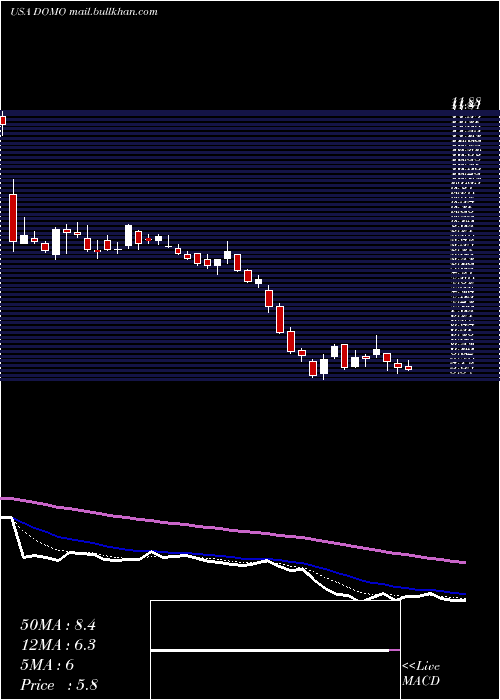This screenshot has width=500, height=700.
Task: Select the '50MA : 8.4' readout
Action: [x=58, y=625]
